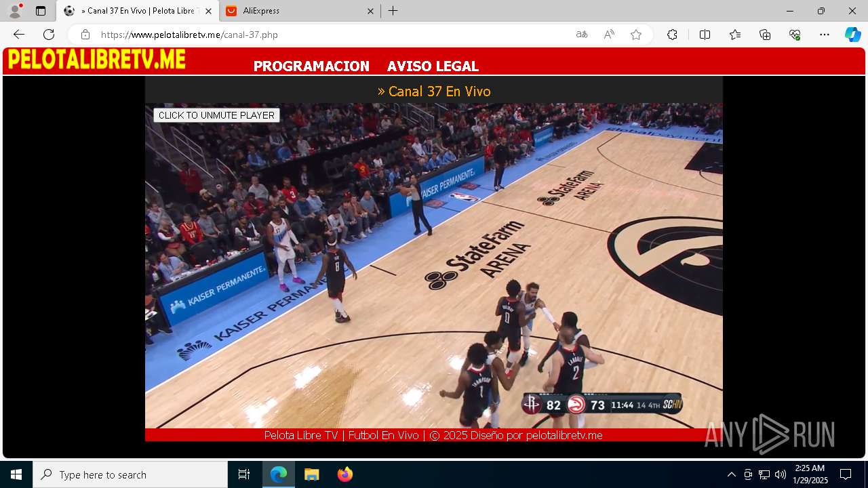Click the game score overlay in video
868x488 pixels.
coord(601,405)
